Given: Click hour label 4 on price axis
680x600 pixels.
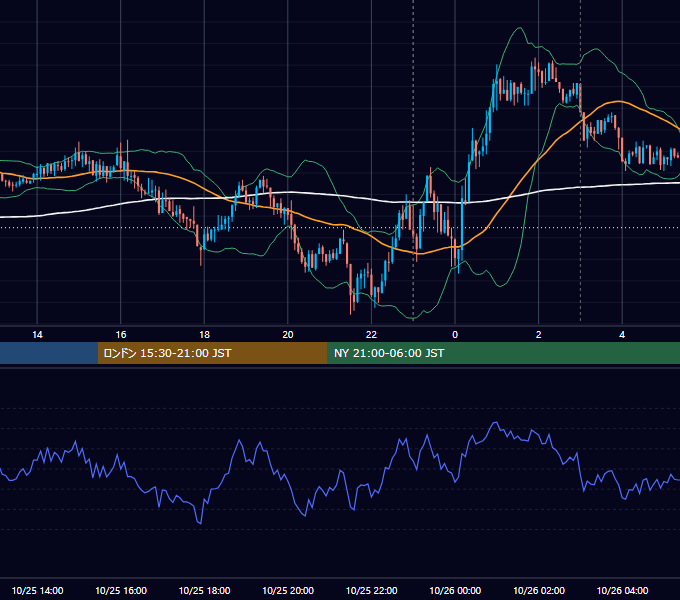Looking at the screenshot, I should (622, 335).
